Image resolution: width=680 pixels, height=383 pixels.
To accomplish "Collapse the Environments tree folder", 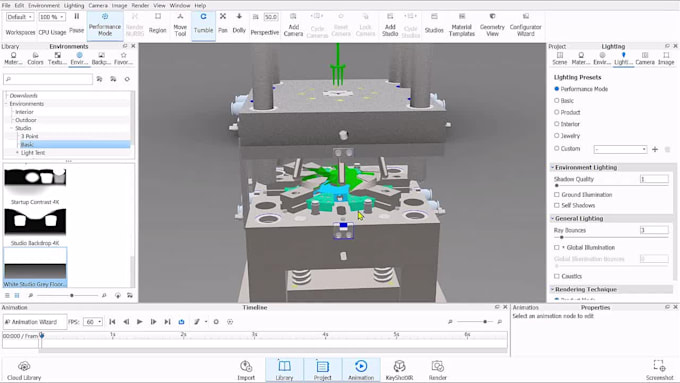I will pos(6,104).
